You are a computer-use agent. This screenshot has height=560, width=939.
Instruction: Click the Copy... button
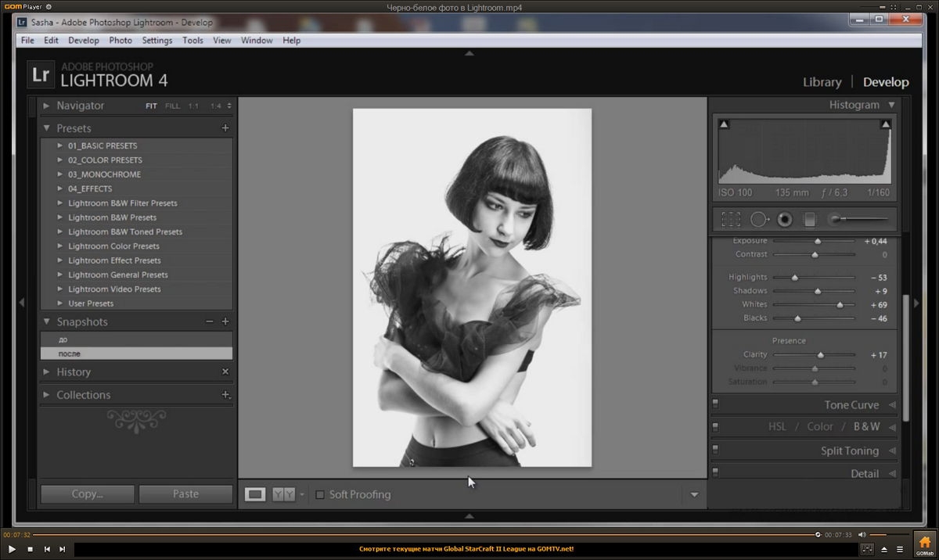[87, 494]
